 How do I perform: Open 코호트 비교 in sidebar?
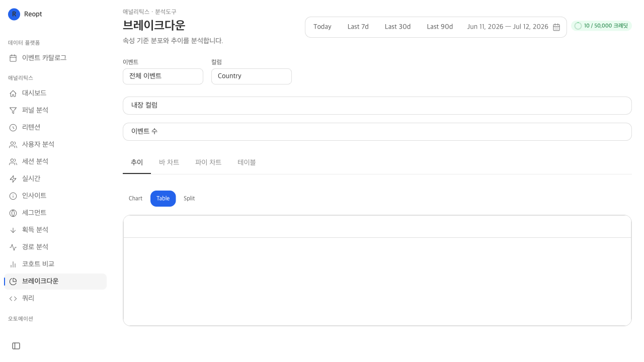click(x=55, y=264)
